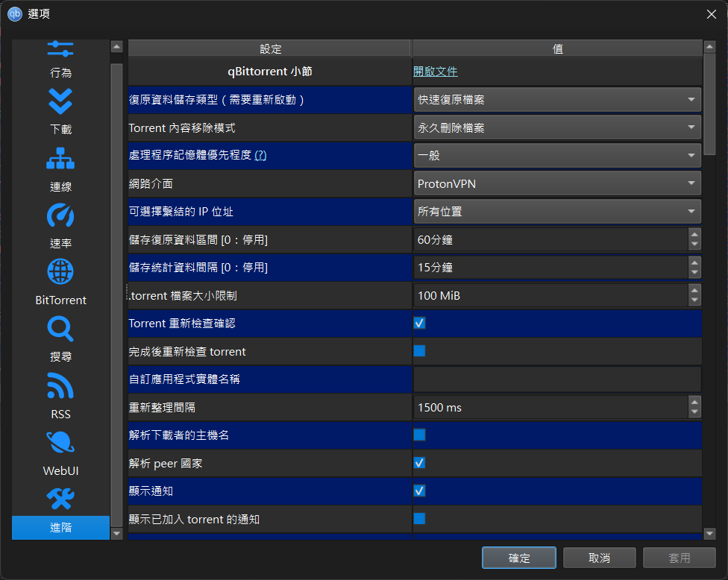This screenshot has width=728, height=580.
Task: Increase 儲存復原資料區間 value with up arrow
Action: 694,234
